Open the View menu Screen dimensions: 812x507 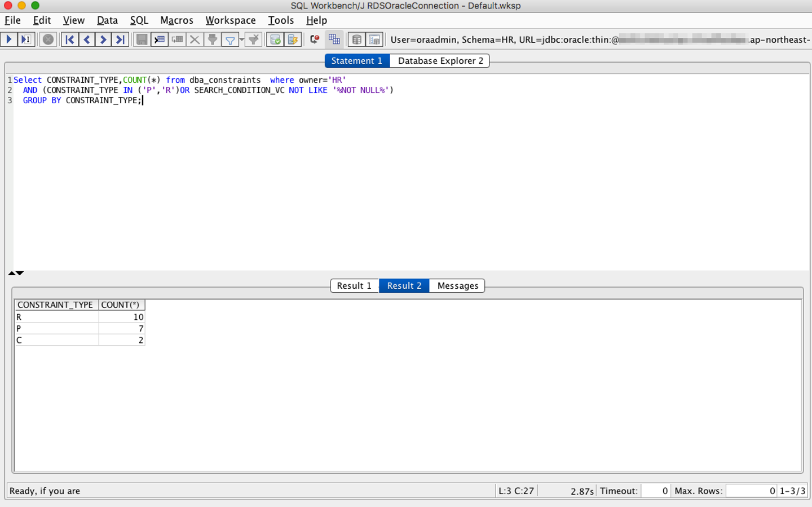point(73,20)
